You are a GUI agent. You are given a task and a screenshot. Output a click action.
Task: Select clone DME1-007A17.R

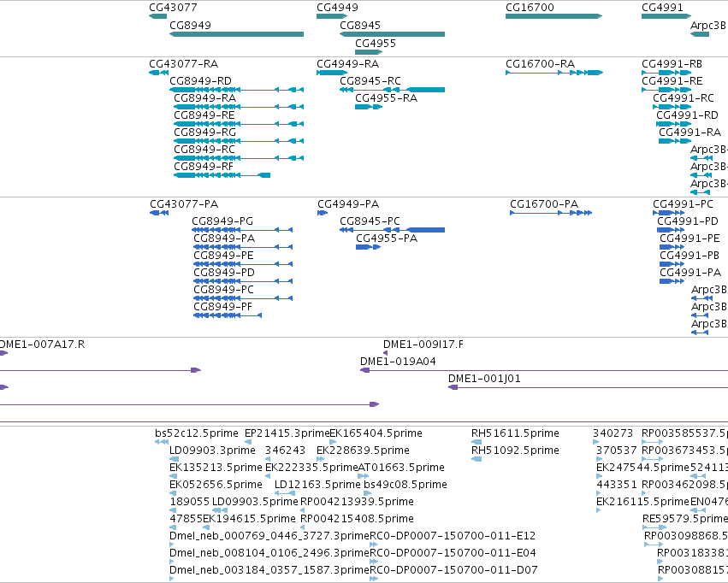(3, 353)
